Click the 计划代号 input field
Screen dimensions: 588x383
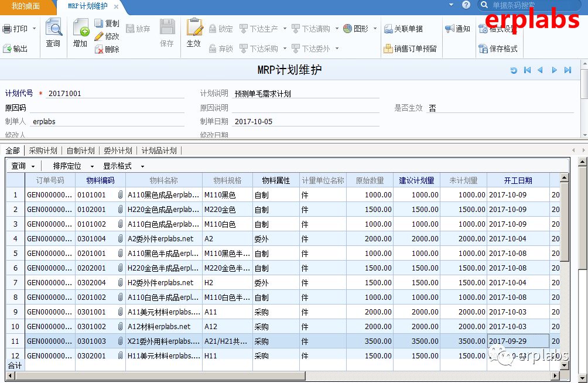point(115,93)
